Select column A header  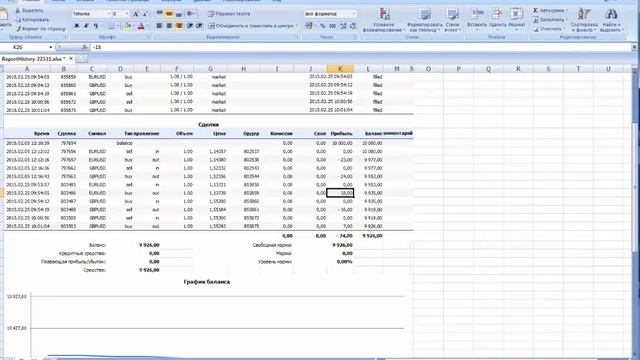point(27,69)
